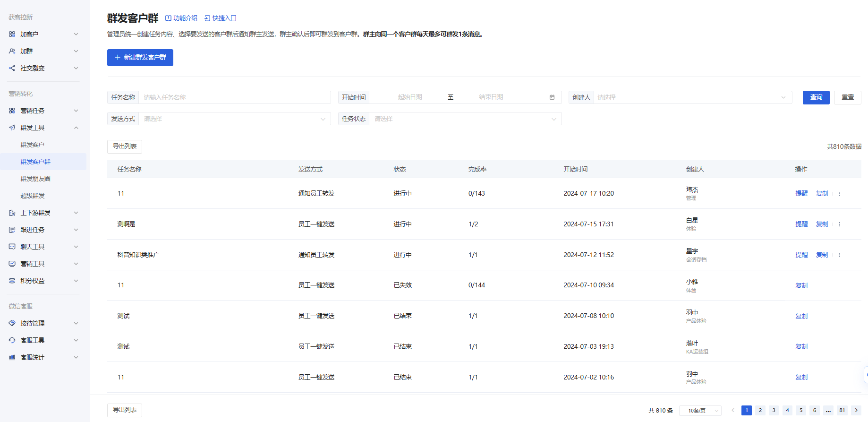Screen dimensions: 868x422
Task: Expand the 社交裂变 menu chevron
Action: pos(76,68)
